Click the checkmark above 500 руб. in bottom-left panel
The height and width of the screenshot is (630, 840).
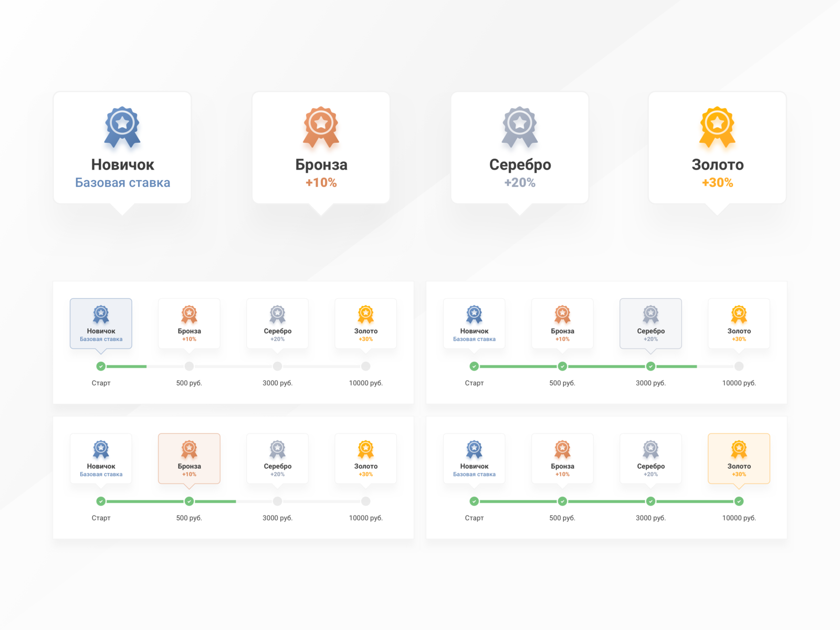[x=190, y=501]
